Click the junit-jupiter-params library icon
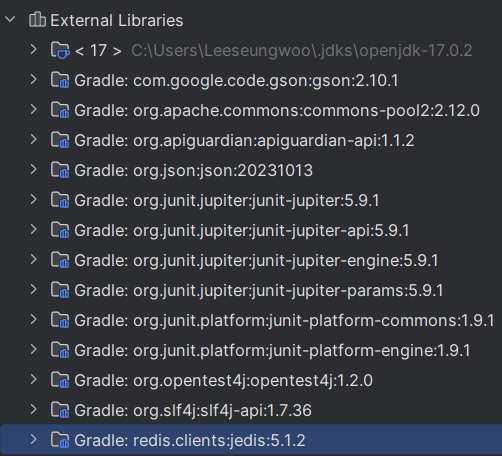The height and width of the screenshot is (456, 502). point(60,290)
